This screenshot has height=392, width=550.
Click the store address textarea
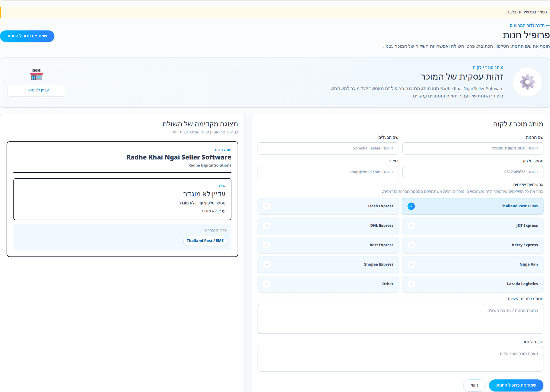point(400,319)
